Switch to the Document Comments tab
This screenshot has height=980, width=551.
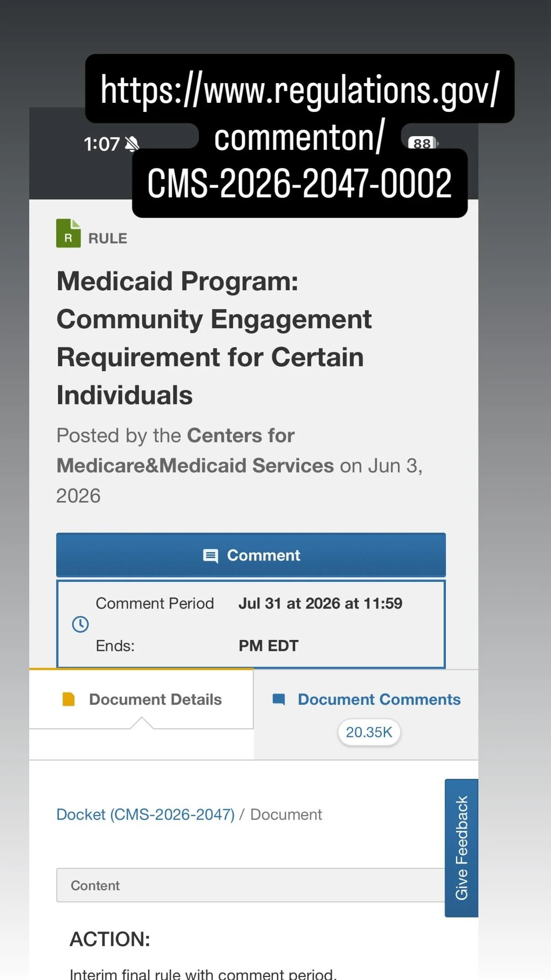coord(366,715)
